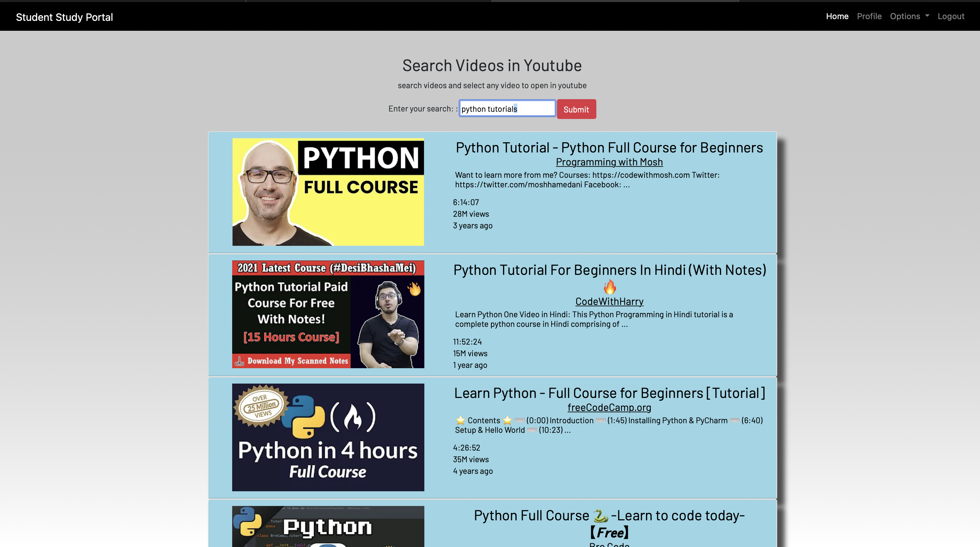980x547 pixels.
Task: Expand the Options dropdown
Action: 909,16
